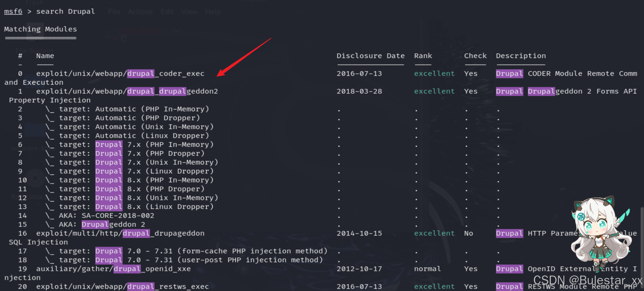Select module path drupal_coder_exec
Viewport: 644px width, 291px height.
120,74
